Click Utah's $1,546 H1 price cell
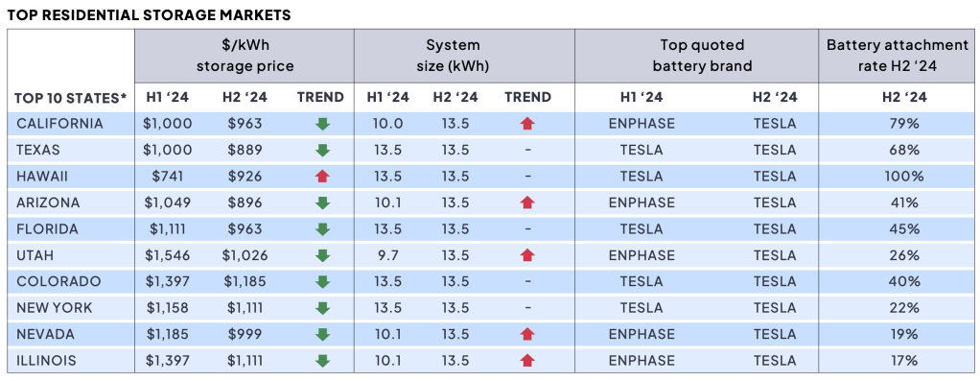Image resolution: width=980 pixels, height=381 pixels. [x=168, y=255]
